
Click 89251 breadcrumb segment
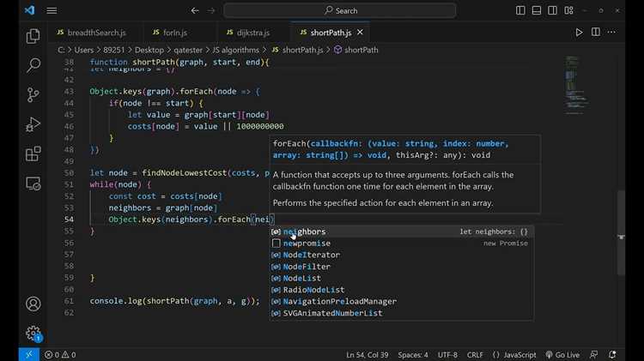(x=113, y=50)
